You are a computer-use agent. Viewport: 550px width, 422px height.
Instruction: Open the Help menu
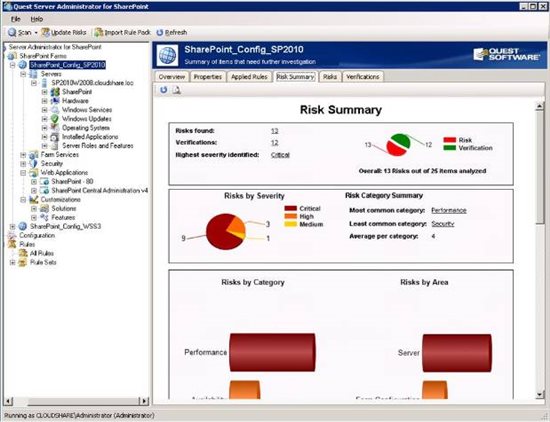coord(36,19)
